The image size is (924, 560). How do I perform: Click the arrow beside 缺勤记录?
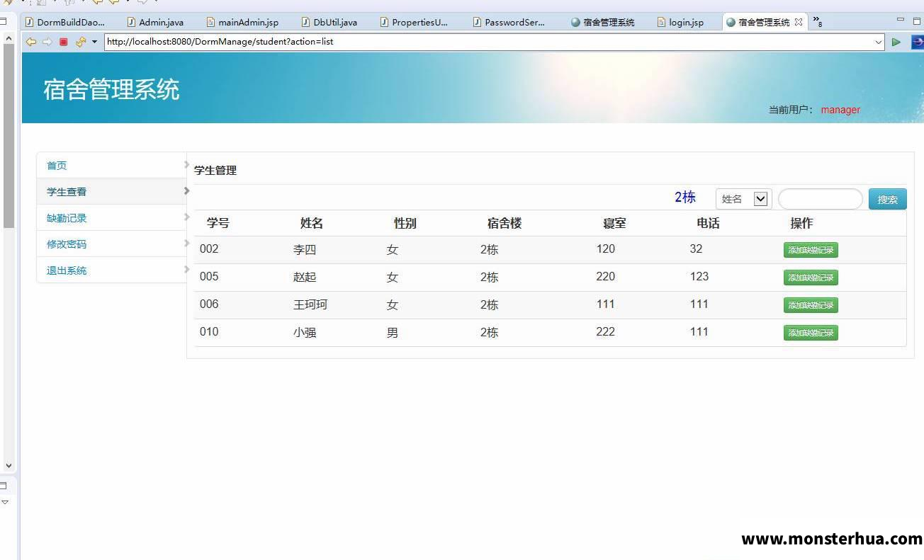coord(186,217)
